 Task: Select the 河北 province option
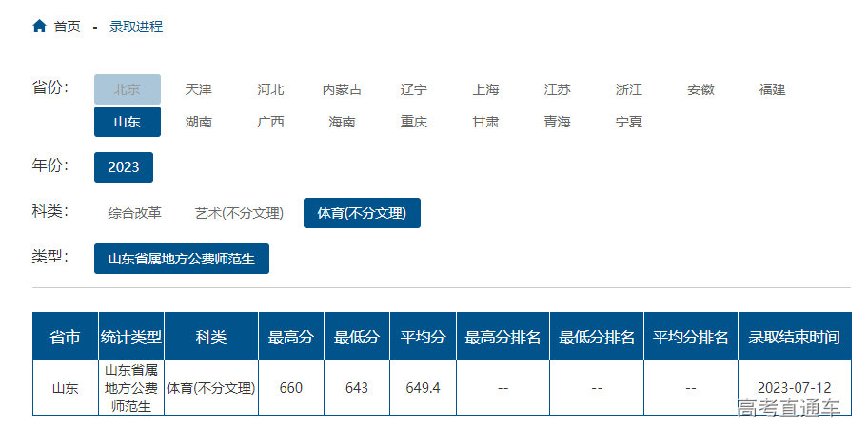(270, 89)
